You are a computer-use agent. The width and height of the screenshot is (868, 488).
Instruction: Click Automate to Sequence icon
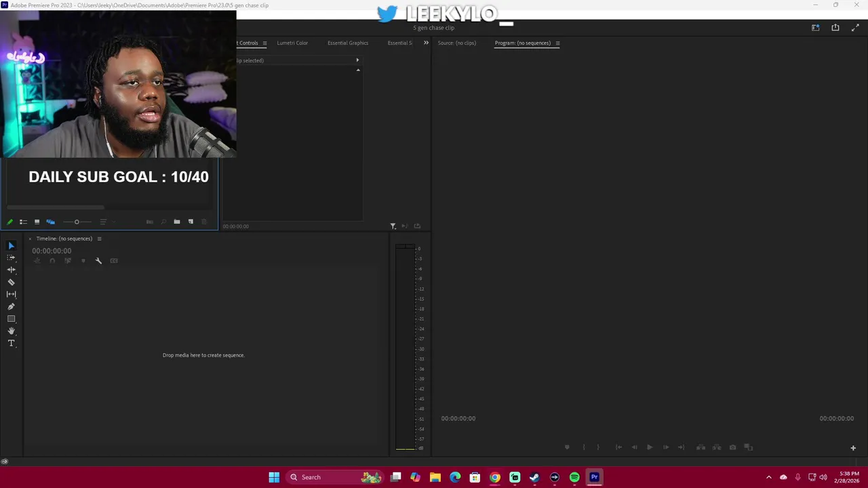[x=150, y=222]
